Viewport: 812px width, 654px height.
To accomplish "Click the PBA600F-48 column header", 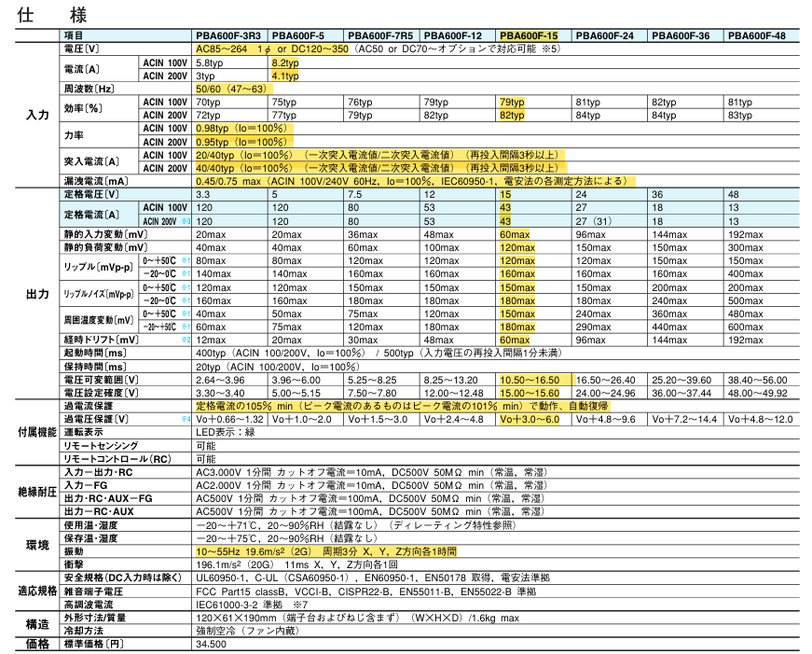I will [757, 35].
